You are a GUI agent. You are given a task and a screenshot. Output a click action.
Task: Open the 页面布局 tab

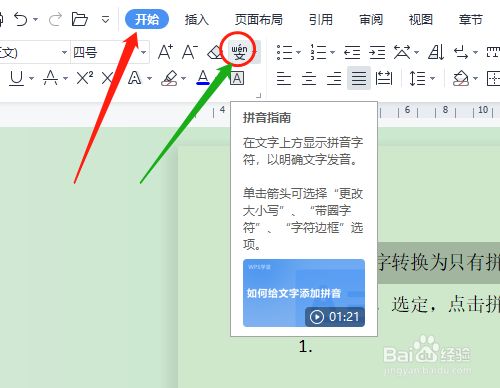[259, 20]
